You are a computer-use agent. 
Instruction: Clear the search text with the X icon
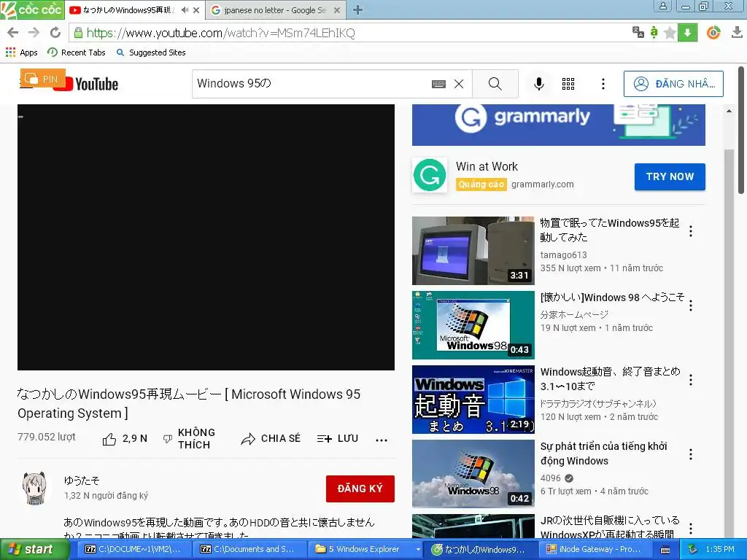coord(459,85)
